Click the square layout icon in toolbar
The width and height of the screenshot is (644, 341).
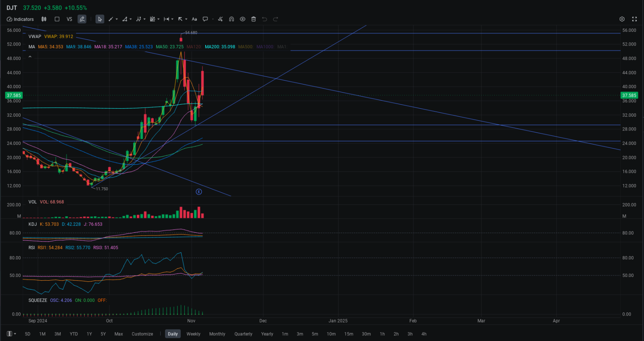click(x=57, y=19)
